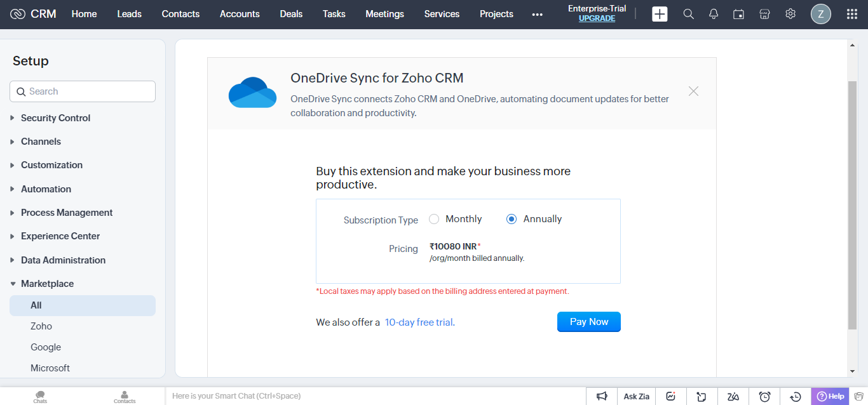868x405 pixels.
Task: Open the global search magnifier icon
Action: pos(688,14)
